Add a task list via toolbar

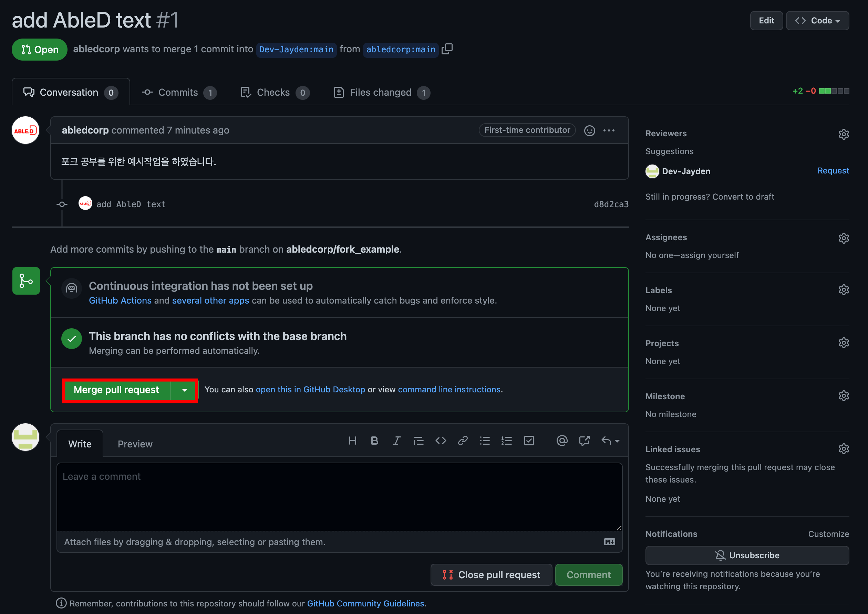(529, 441)
